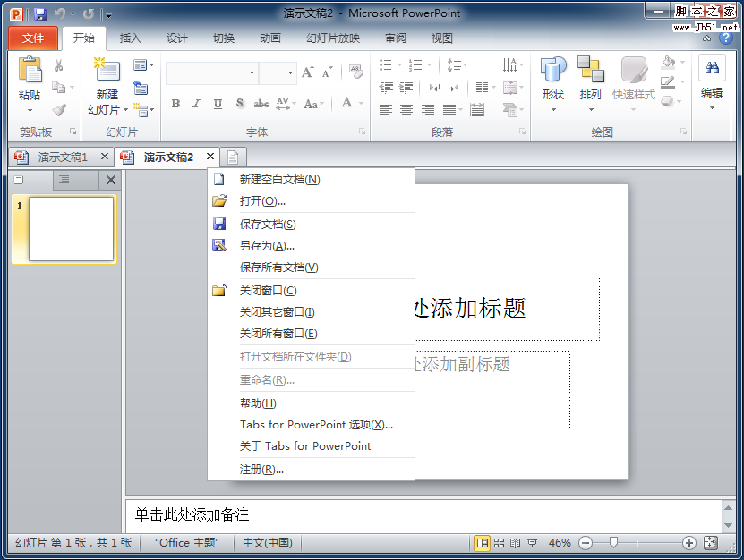Click the Save icon in quick access toolbar

coord(40,14)
